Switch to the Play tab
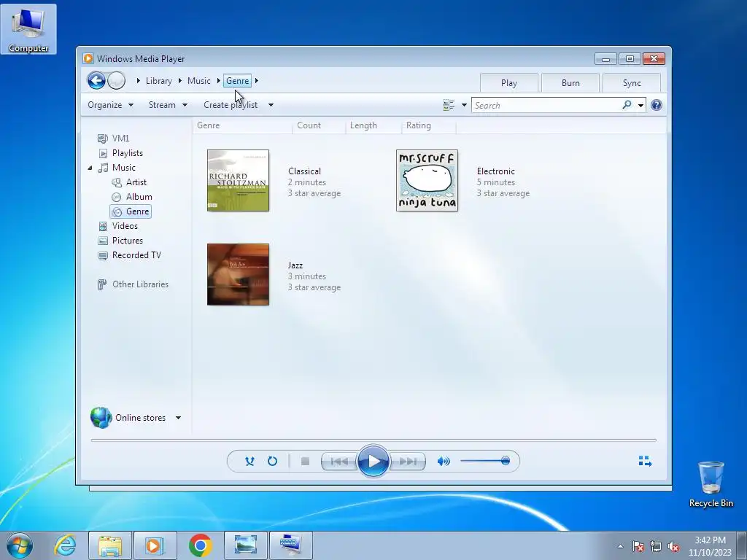Screen dimensions: 747x560 [x=508, y=83]
